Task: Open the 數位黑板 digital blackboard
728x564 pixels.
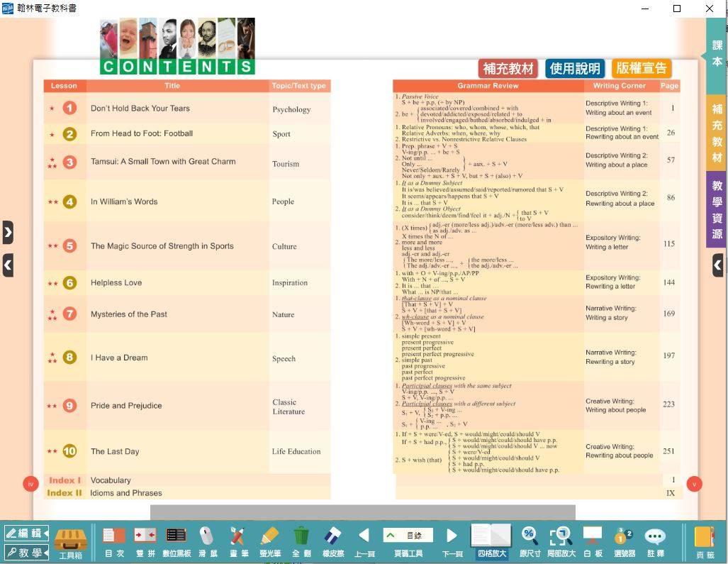Action: point(177,543)
